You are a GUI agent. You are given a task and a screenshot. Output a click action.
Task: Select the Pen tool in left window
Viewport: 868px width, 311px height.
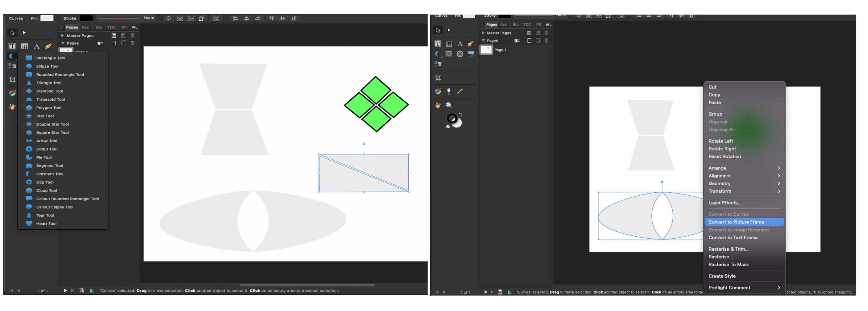point(49,46)
